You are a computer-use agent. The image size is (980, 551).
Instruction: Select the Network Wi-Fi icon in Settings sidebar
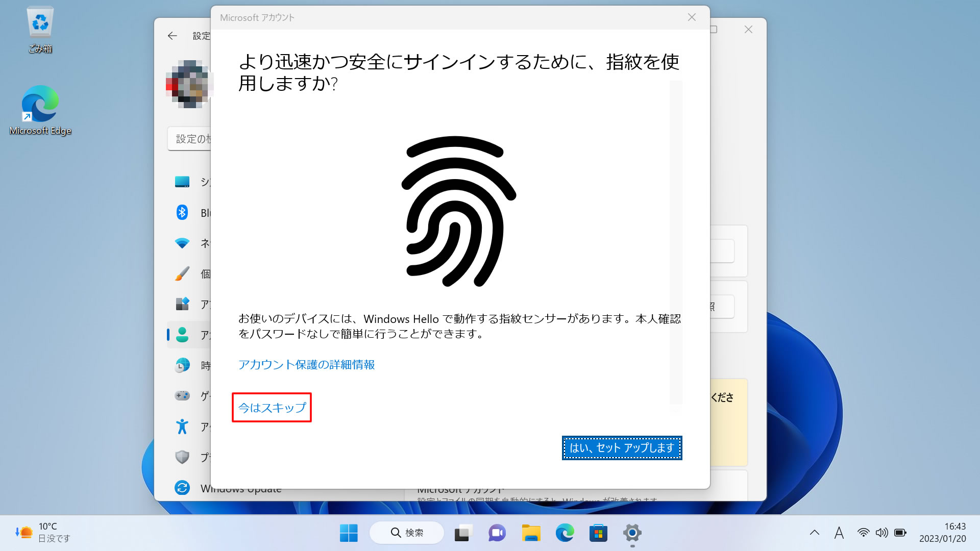[182, 243]
